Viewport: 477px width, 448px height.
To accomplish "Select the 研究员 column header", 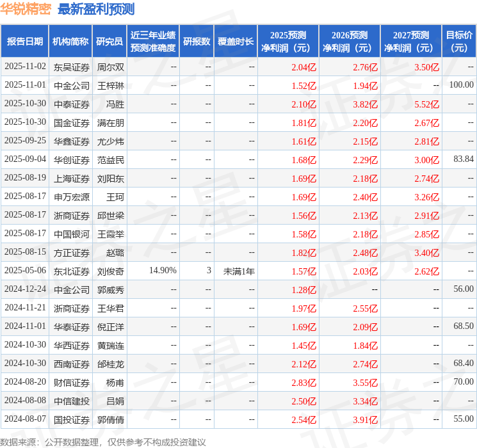I will click(x=109, y=42).
